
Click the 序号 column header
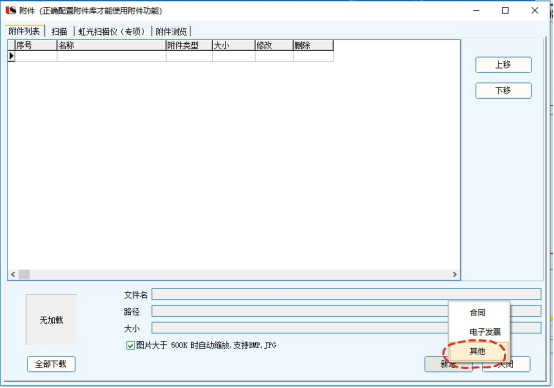click(x=36, y=45)
